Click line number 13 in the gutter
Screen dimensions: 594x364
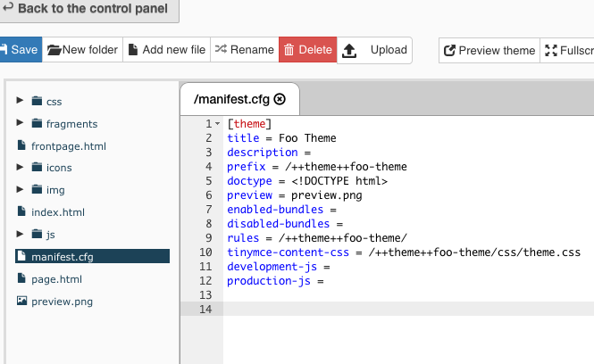205,294
